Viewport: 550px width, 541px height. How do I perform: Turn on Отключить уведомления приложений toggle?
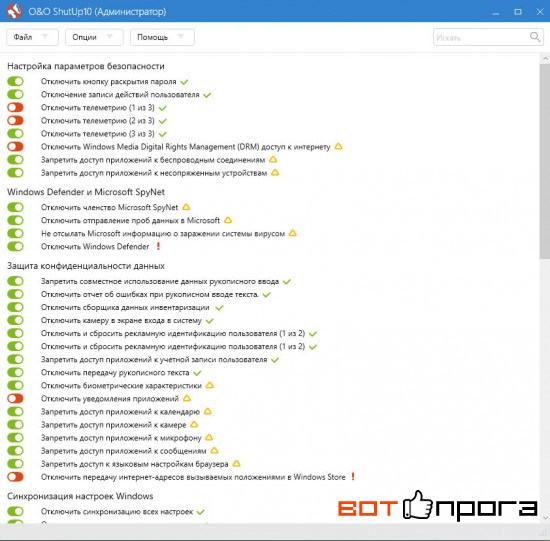coord(15,399)
